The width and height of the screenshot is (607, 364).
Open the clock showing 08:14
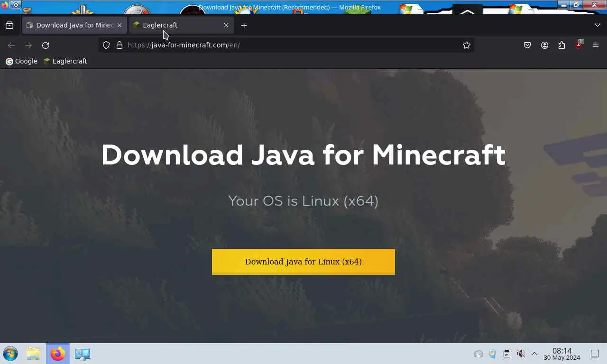[562, 354]
